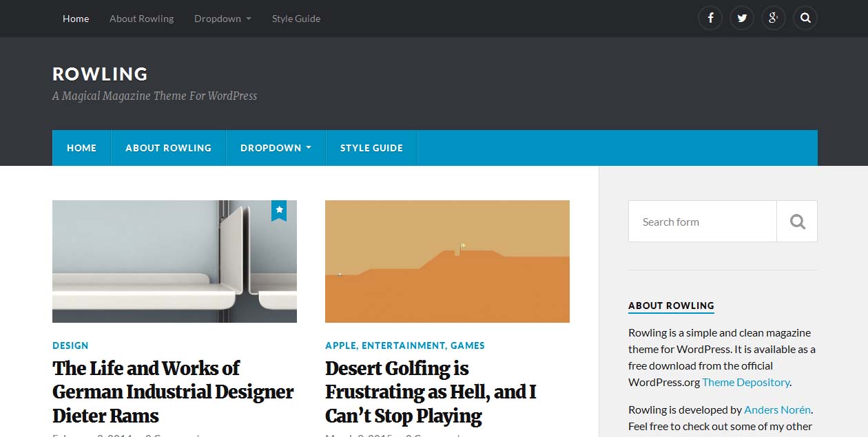Image resolution: width=868 pixels, height=437 pixels.
Task: Click the Search form input field
Action: coord(703,222)
